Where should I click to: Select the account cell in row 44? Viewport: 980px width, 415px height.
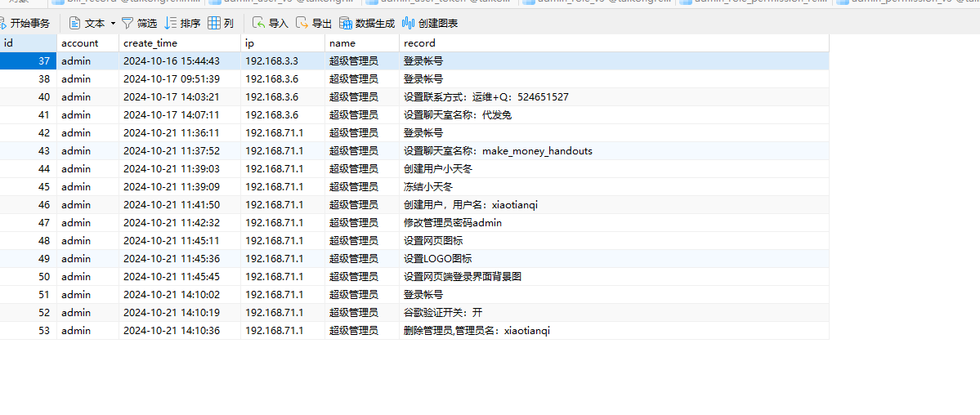[x=88, y=169]
